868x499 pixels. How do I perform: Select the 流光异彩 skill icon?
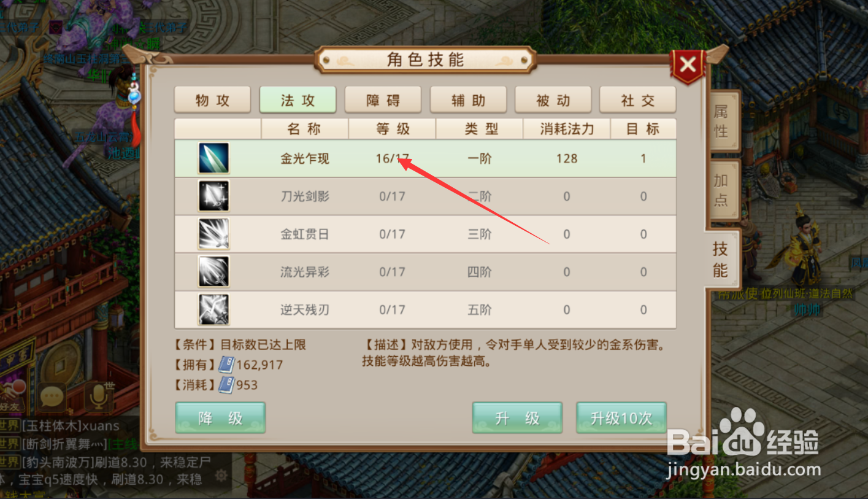tap(213, 272)
